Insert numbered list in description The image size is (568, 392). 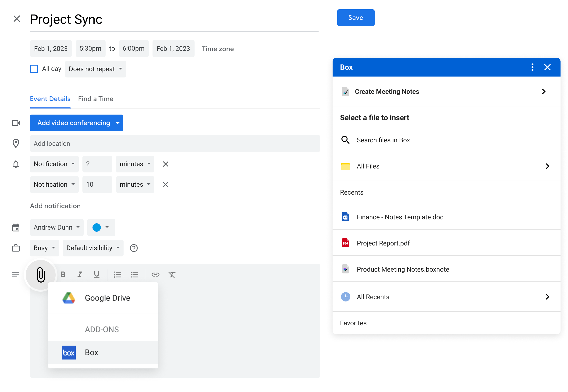tap(117, 275)
